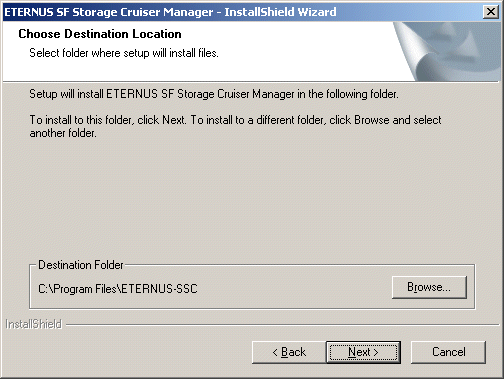Click the Destination Folder group label
The width and height of the screenshot is (504, 379).
coord(81,265)
